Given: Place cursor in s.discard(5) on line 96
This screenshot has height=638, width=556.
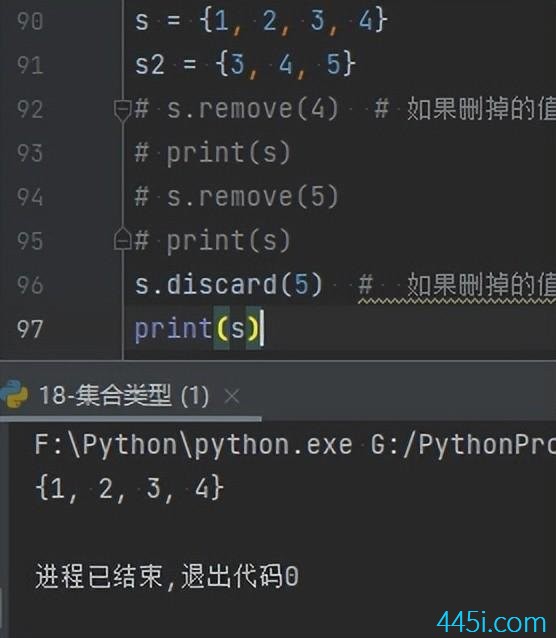Looking at the screenshot, I should (x=229, y=284).
